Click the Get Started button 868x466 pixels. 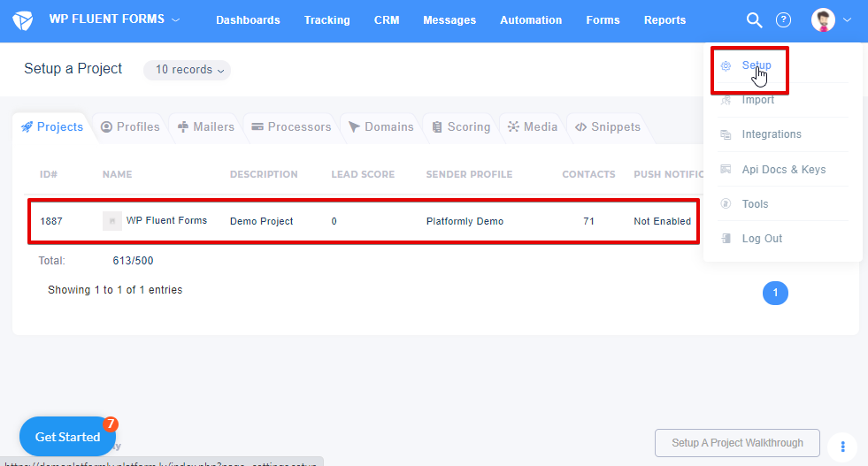[x=67, y=437]
